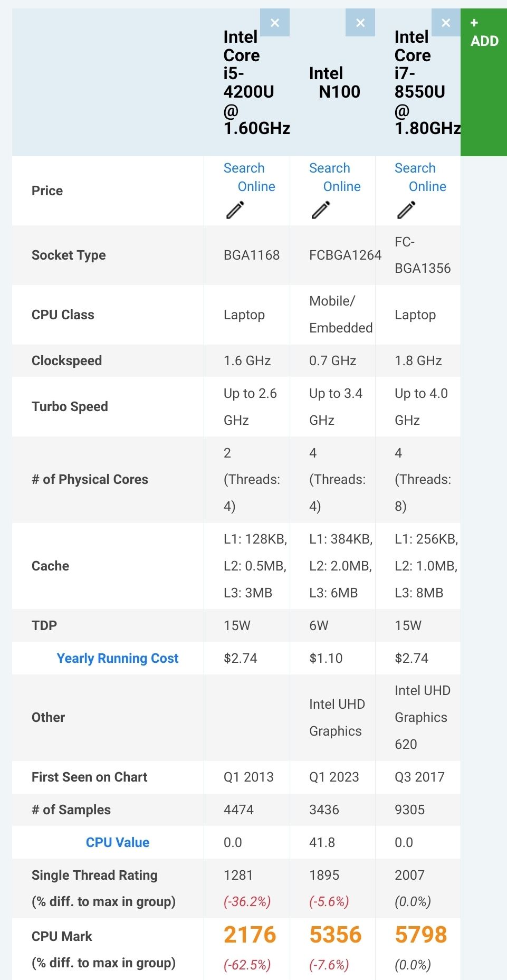This screenshot has height=980, width=507.
Task: Remove Intel N100 from comparison
Action: pyautogui.click(x=360, y=23)
